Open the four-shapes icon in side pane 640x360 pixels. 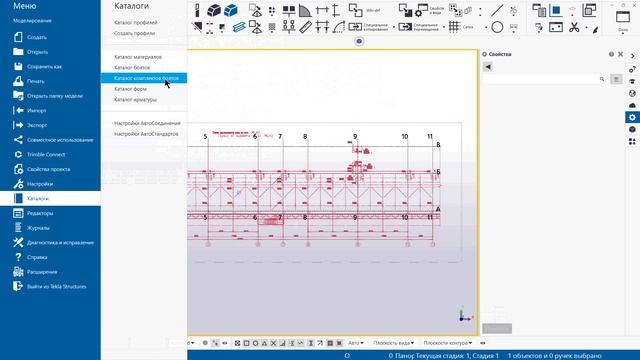[x=632, y=142]
